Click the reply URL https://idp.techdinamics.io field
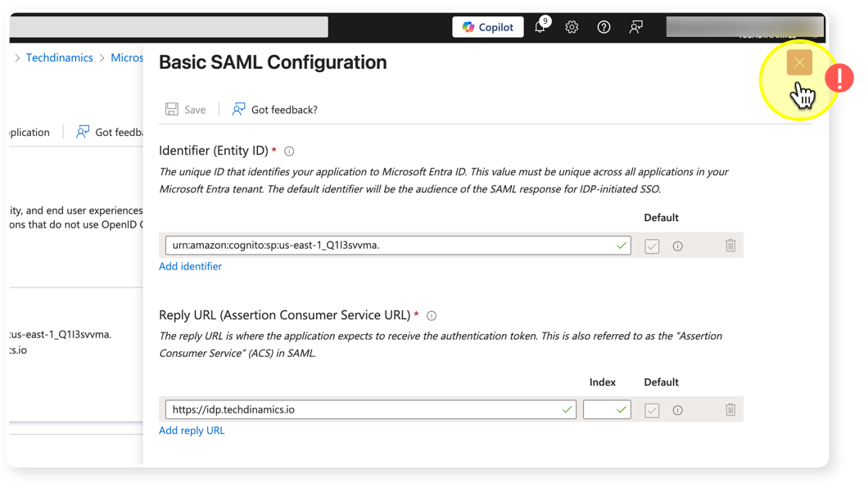868x488 pixels. [370, 409]
